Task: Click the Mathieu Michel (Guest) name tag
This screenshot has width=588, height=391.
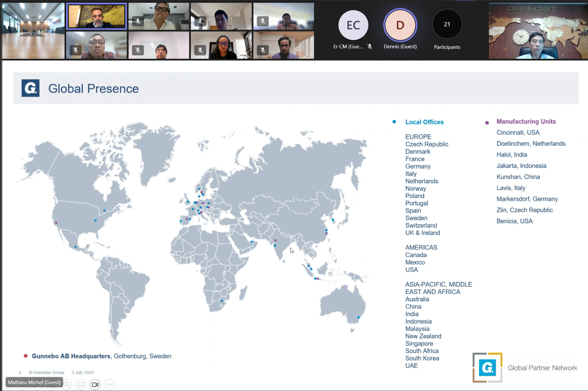Action: tap(34, 382)
